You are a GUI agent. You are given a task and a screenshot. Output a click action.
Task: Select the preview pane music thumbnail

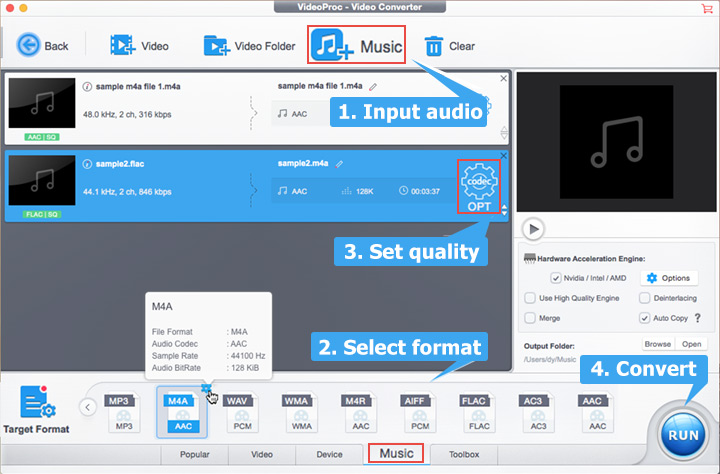(616, 142)
